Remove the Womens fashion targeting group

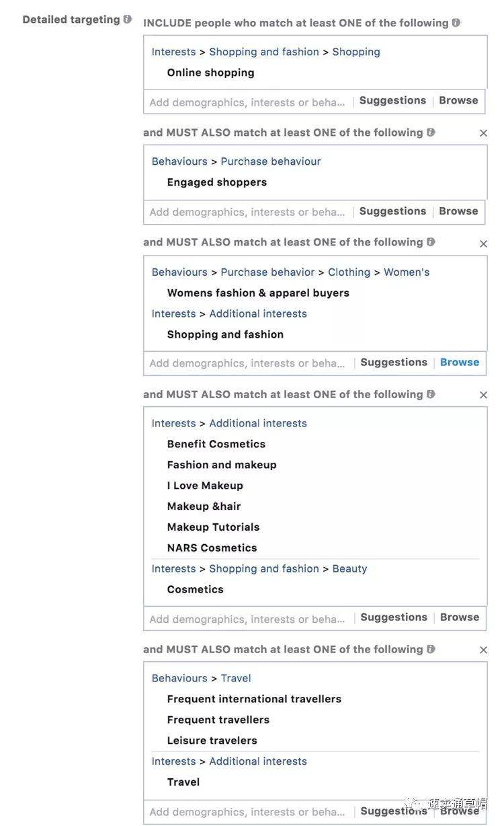point(483,243)
